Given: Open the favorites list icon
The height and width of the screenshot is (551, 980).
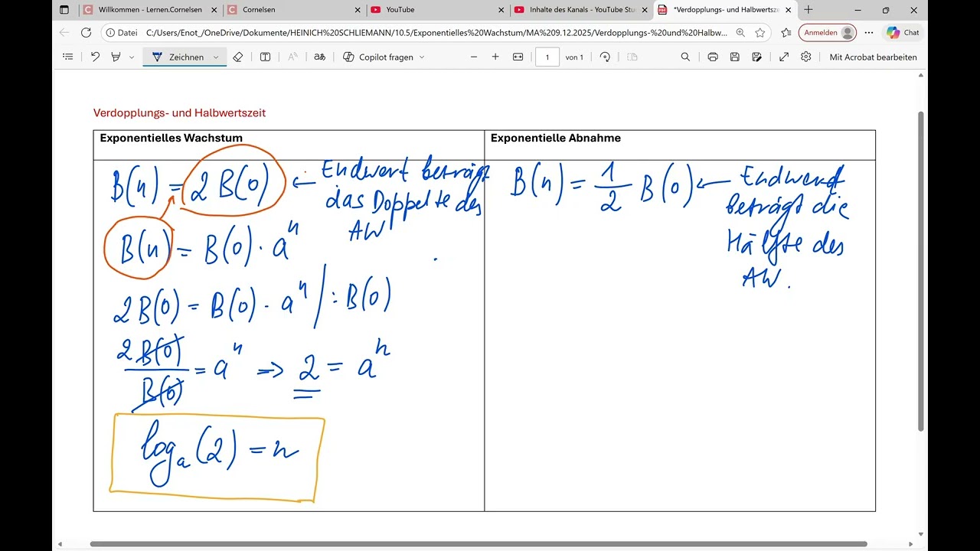Looking at the screenshot, I should [x=786, y=33].
